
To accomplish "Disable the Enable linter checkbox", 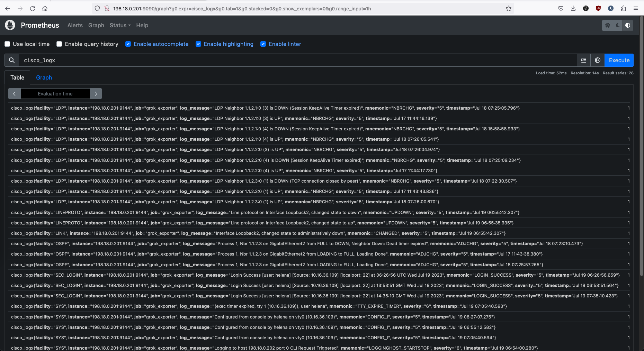I will tap(263, 44).
